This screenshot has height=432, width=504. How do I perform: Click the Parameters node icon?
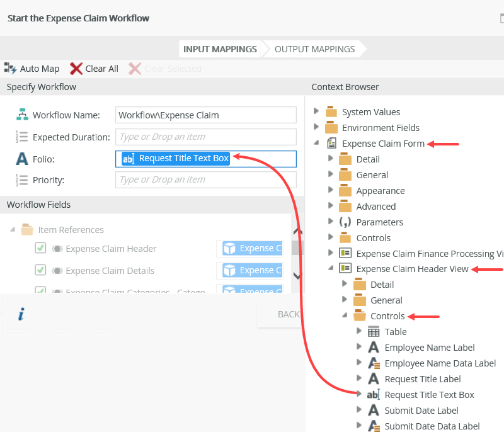point(345,222)
